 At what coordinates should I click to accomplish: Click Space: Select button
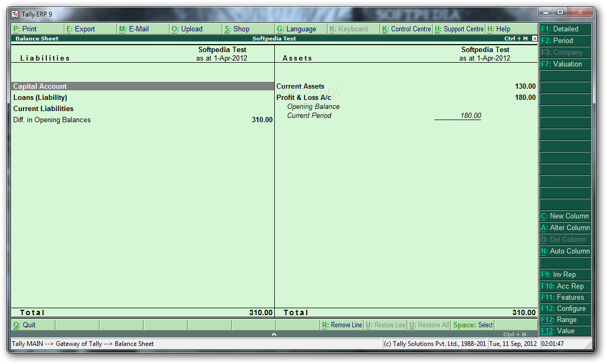[473, 325]
